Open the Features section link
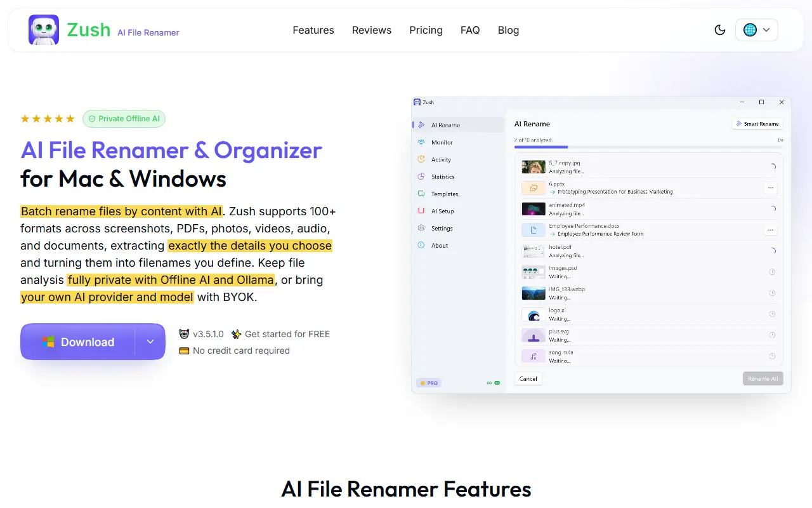This screenshot has height=508, width=812. coord(313,30)
